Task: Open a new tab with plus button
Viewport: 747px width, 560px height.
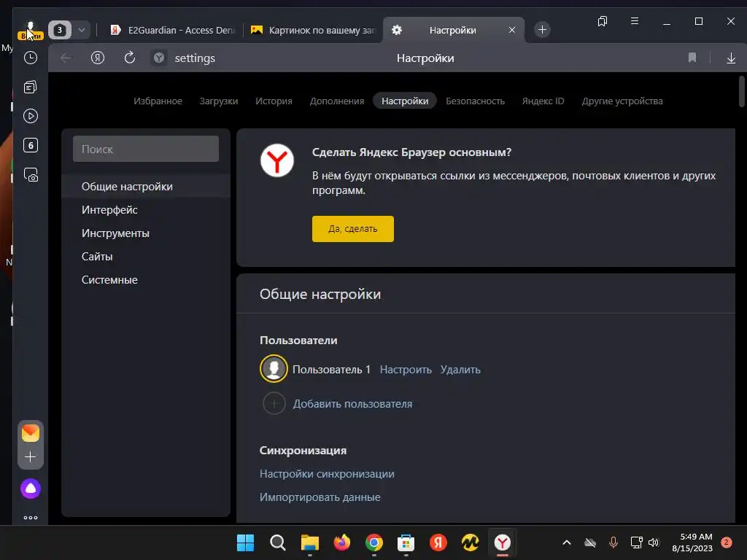Action: click(x=542, y=30)
